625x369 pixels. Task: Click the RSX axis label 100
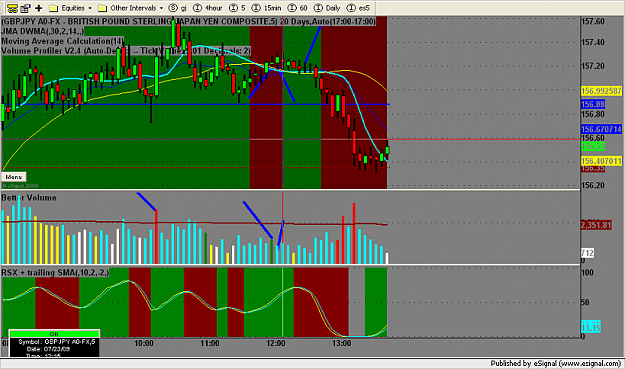pyautogui.click(x=588, y=273)
